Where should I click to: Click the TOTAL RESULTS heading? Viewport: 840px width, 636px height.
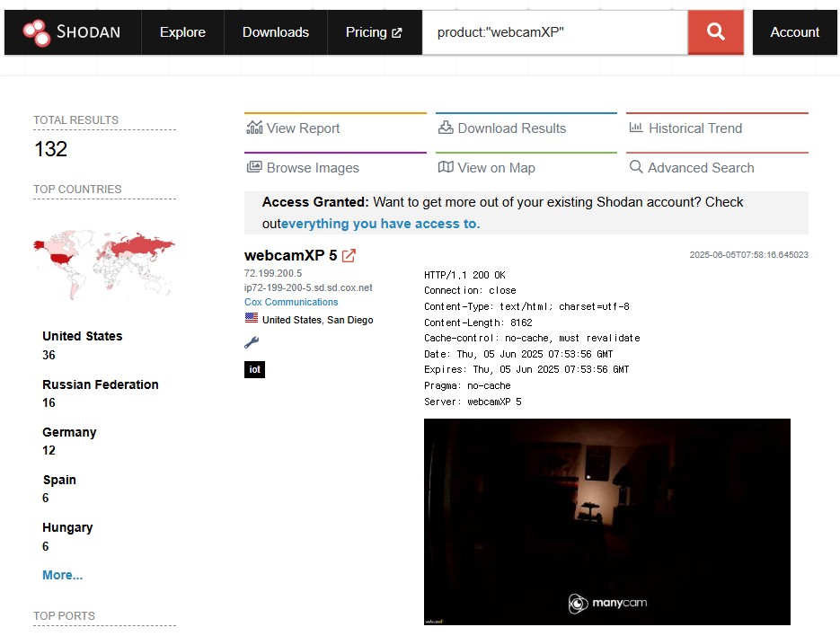pyautogui.click(x=76, y=120)
